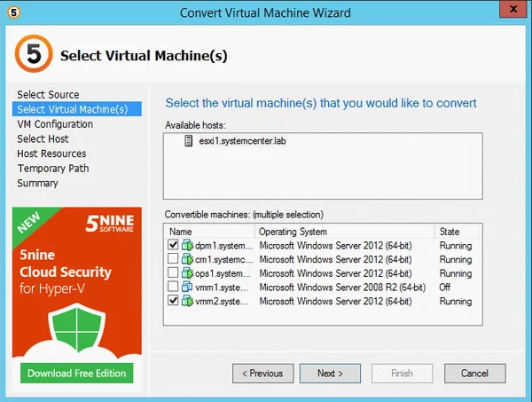Click the large orange 5 wizard logo

[x=34, y=53]
